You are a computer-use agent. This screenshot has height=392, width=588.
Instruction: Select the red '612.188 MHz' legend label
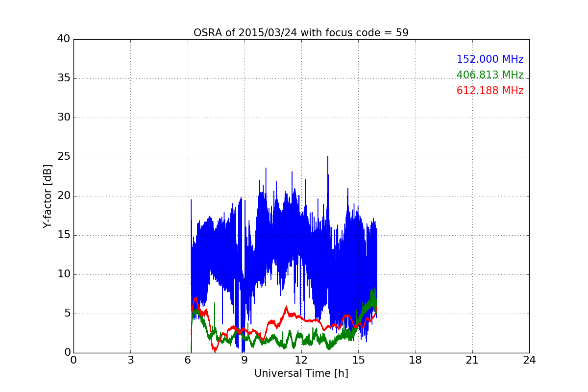(490, 91)
